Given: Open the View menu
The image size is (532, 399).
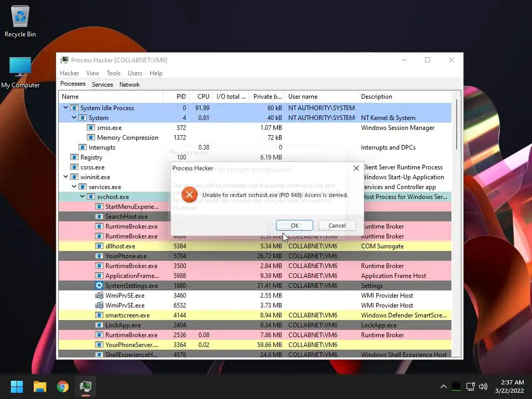Looking at the screenshot, I should 92,73.
